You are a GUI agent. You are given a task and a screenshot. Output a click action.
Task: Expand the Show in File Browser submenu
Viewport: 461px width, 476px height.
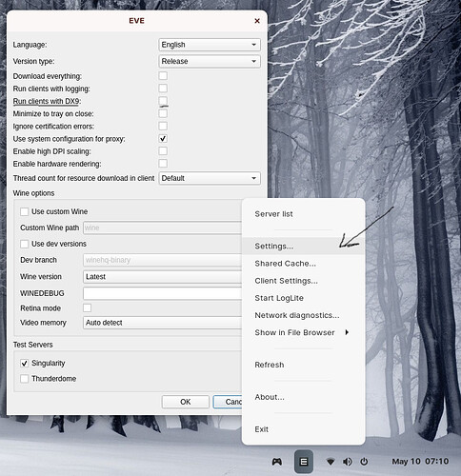tap(303, 332)
